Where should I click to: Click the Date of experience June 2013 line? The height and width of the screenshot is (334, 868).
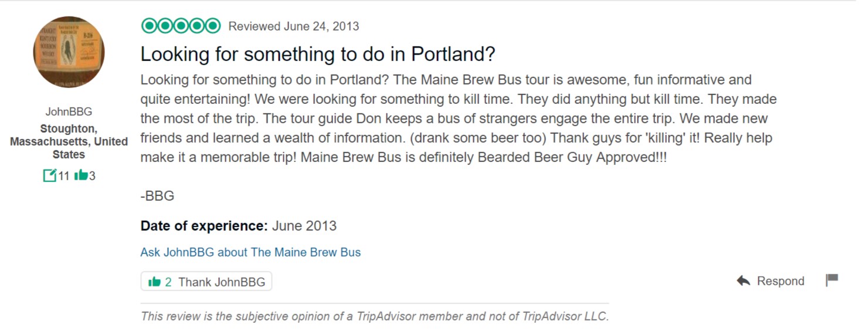pos(239,226)
